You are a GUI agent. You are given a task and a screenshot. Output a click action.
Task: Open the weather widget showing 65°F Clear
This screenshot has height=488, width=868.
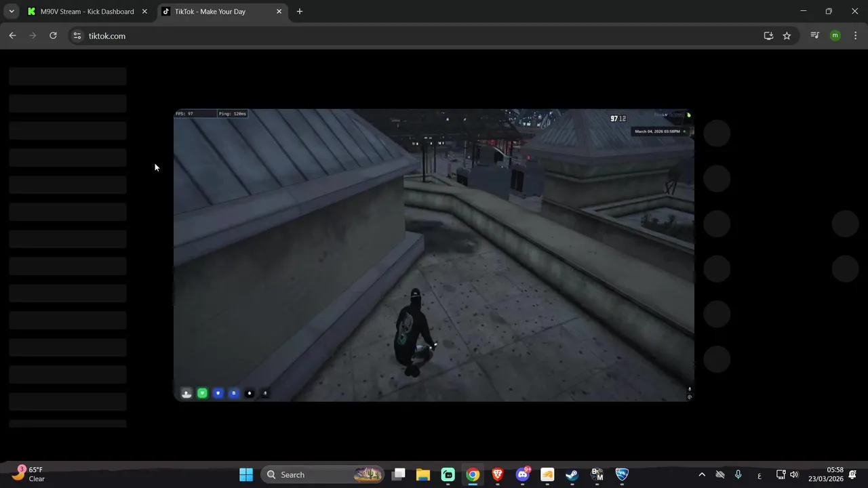(x=28, y=474)
